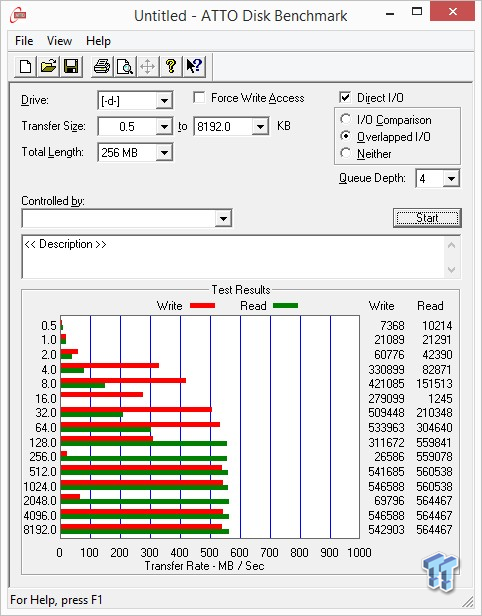Image resolution: width=482 pixels, height=616 pixels.
Task: Select the I/O Comparison radio button
Action: click(x=345, y=119)
